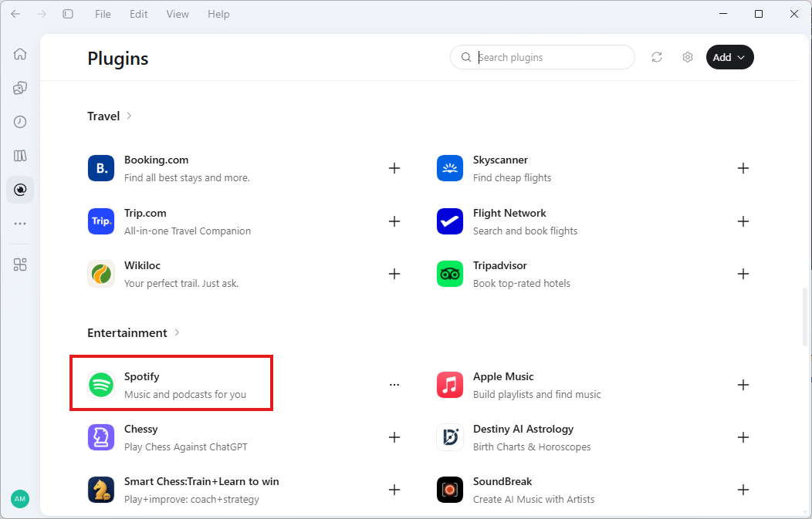Toggle the sidebar panel icon in the title bar
The width and height of the screenshot is (812, 519).
[68, 14]
